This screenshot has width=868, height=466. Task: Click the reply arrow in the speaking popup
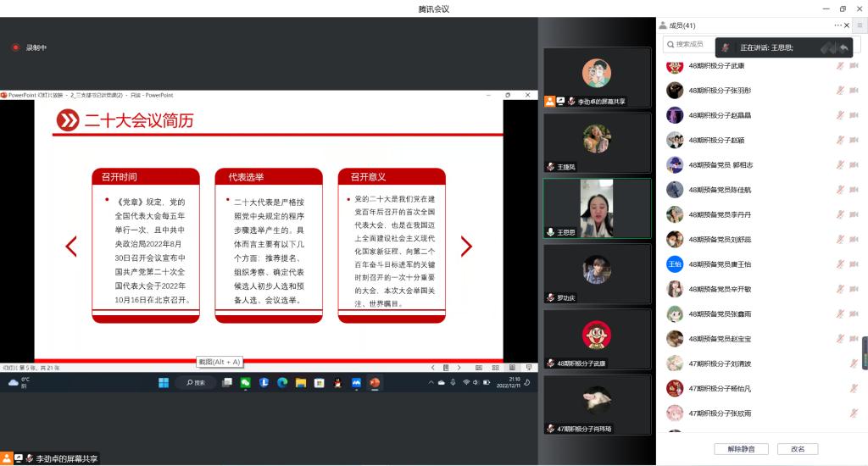coord(843,47)
